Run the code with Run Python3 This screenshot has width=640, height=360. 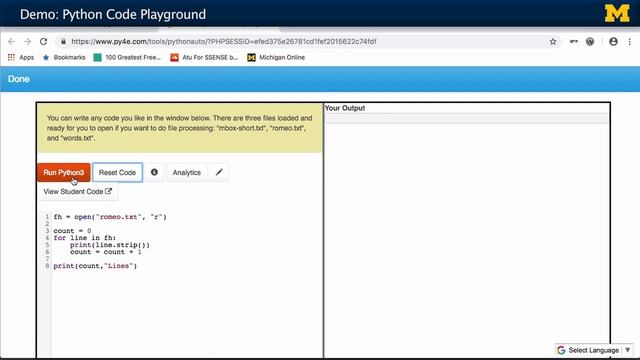[64, 173]
